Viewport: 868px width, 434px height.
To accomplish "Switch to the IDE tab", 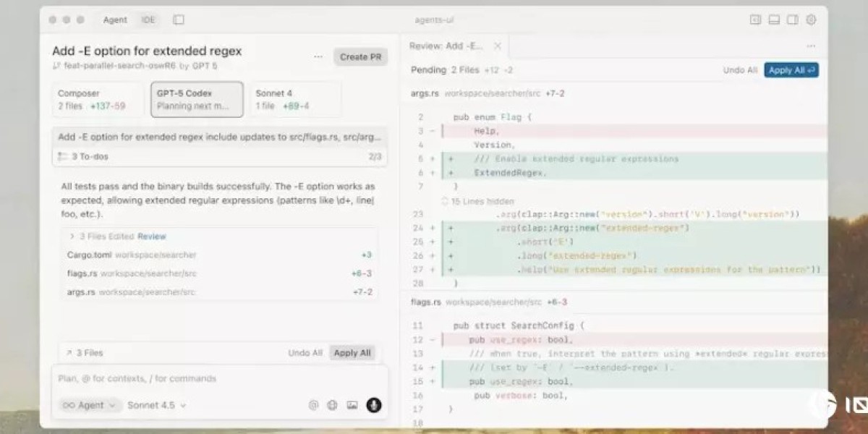I will click(x=148, y=20).
